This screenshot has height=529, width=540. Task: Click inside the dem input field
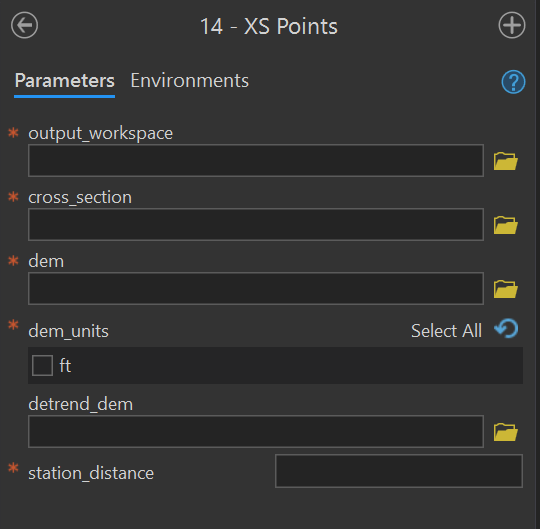point(256,289)
